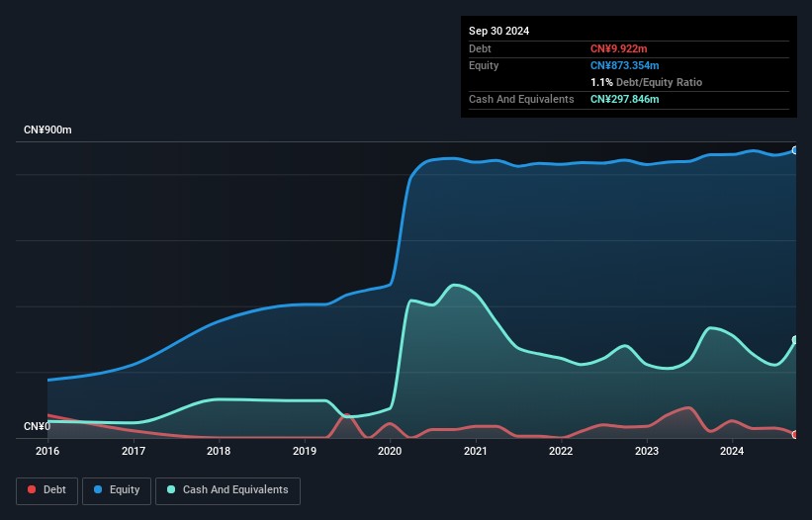Screen dimensions: 812x520
Task: Click the teal Cash legend dot
Action: [x=171, y=489]
